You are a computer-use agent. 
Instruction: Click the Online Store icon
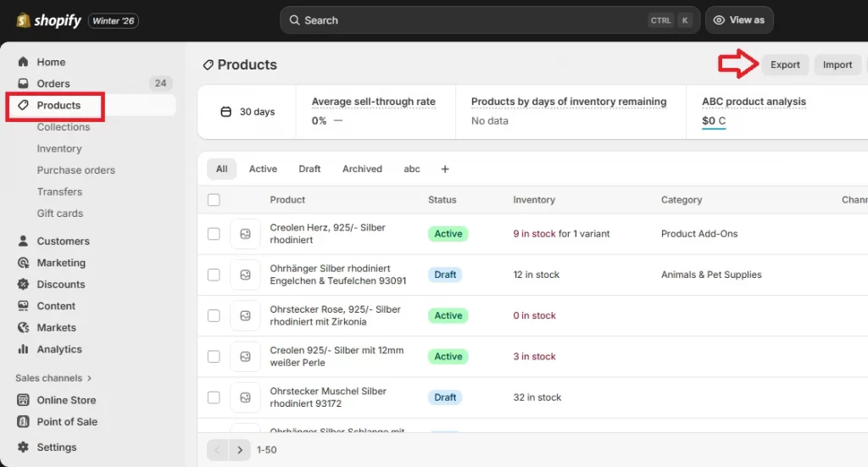tap(23, 399)
